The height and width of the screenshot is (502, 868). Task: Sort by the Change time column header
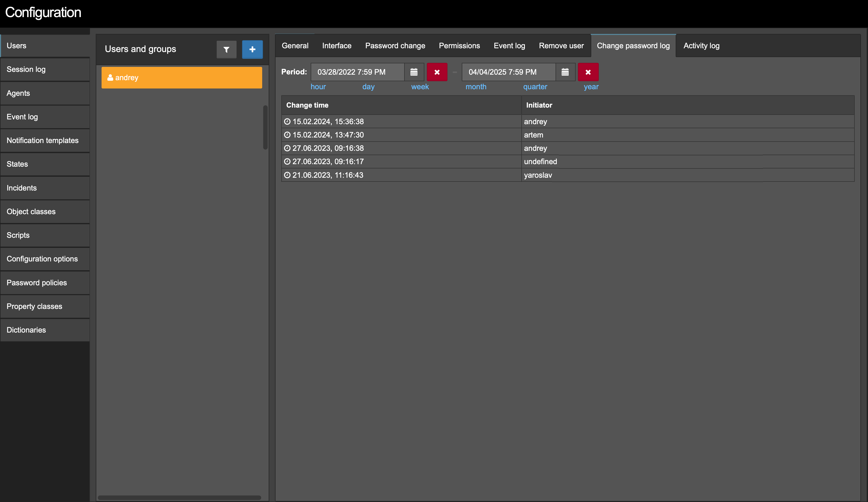click(401, 105)
